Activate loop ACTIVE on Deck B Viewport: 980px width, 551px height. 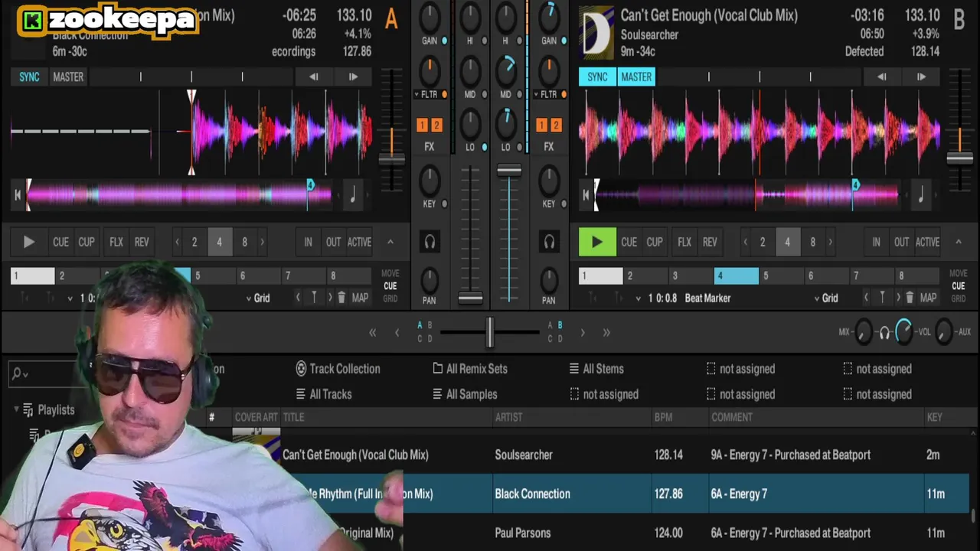coord(927,242)
